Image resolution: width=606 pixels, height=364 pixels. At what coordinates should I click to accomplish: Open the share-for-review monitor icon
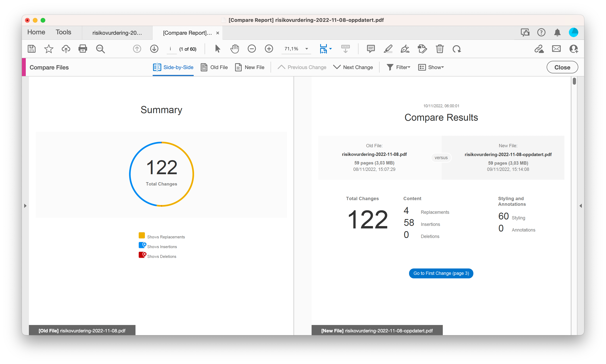coord(525,32)
